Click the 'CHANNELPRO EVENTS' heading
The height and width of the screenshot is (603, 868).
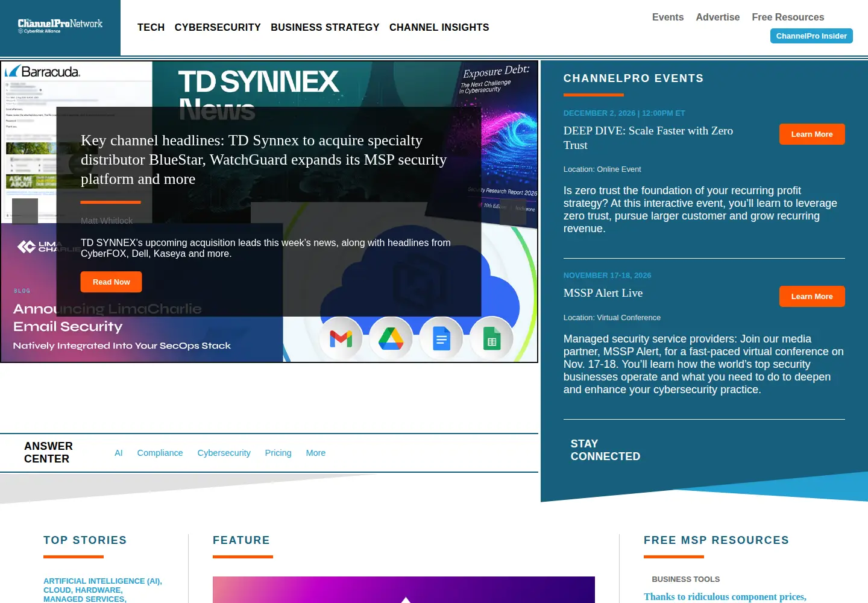click(x=634, y=78)
